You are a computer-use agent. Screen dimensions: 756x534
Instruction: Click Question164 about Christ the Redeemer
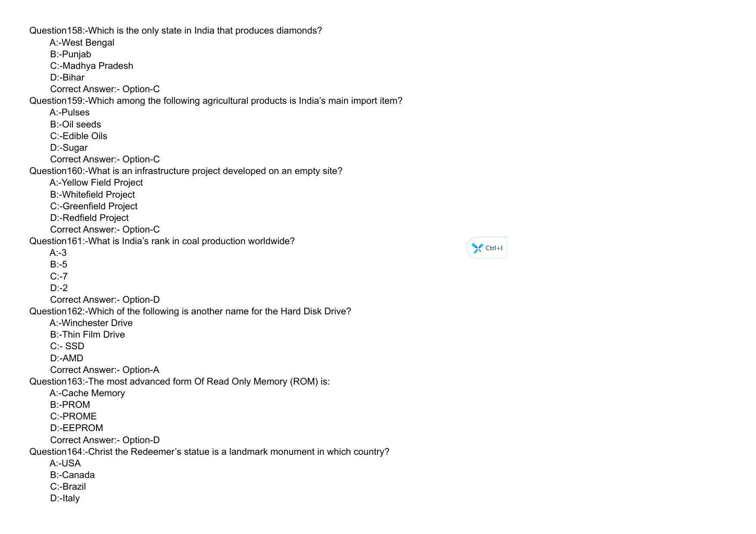pos(209,452)
